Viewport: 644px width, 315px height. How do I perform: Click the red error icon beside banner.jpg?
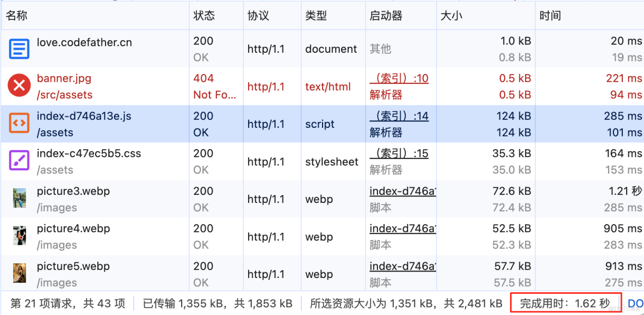coord(19,86)
